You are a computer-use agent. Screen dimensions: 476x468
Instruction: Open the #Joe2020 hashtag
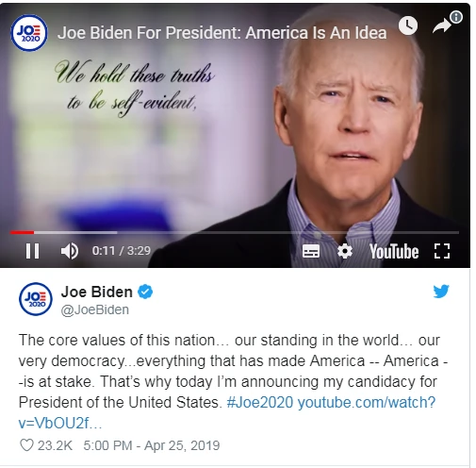260,402
